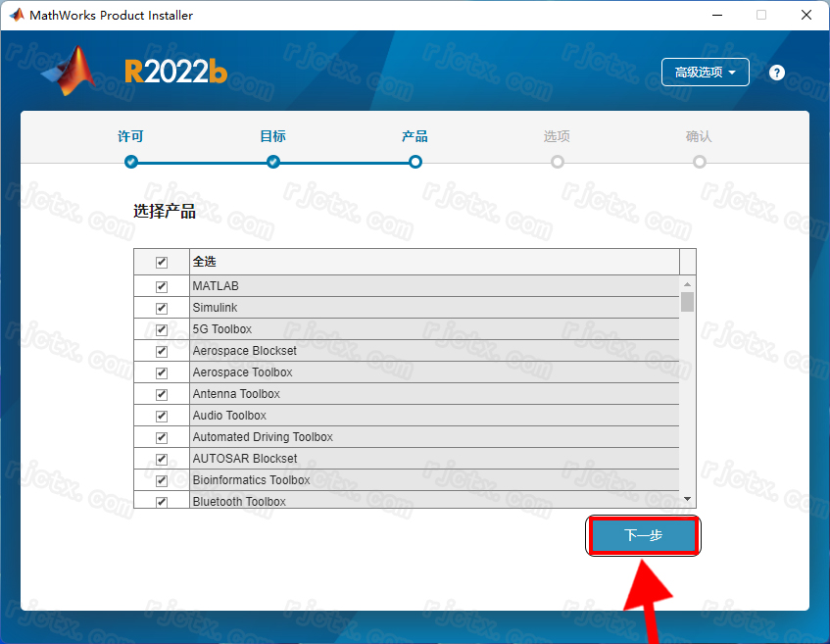
Task: Select the Antenna Toolbox row text
Action: (236, 394)
